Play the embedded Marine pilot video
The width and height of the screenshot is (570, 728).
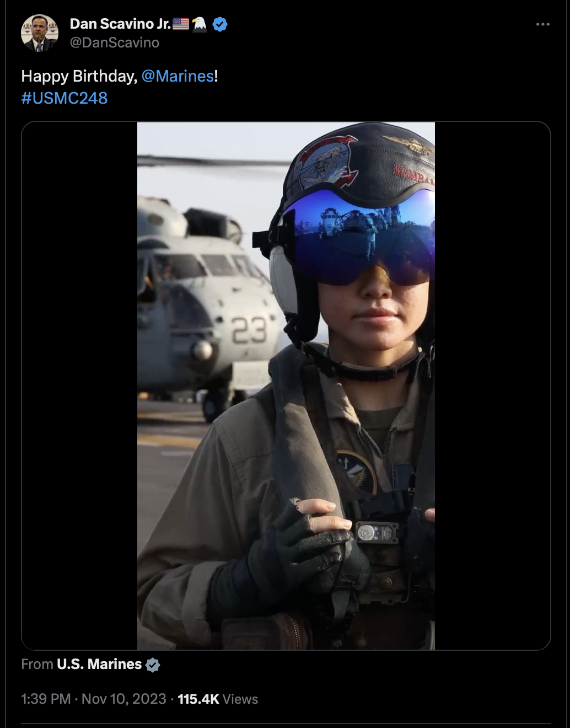[286, 386]
